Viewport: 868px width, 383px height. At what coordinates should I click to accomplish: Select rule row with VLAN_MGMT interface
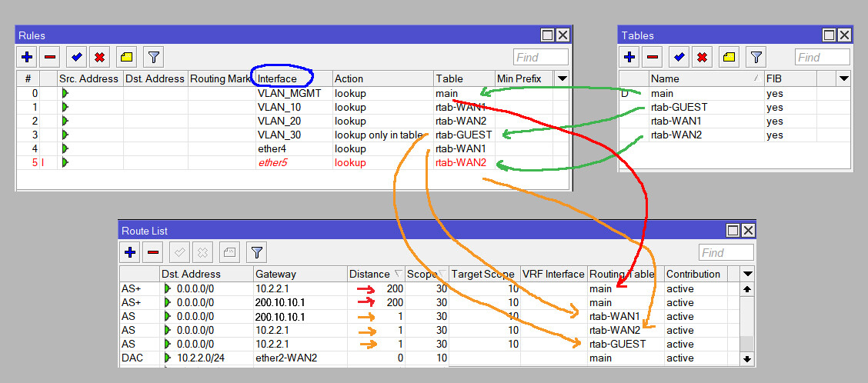click(293, 94)
